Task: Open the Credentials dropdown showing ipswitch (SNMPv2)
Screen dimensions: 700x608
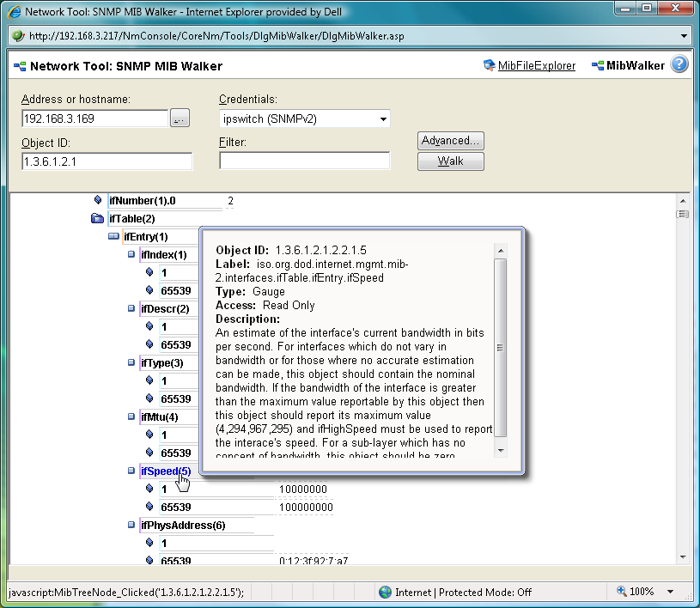Action: pyautogui.click(x=382, y=119)
